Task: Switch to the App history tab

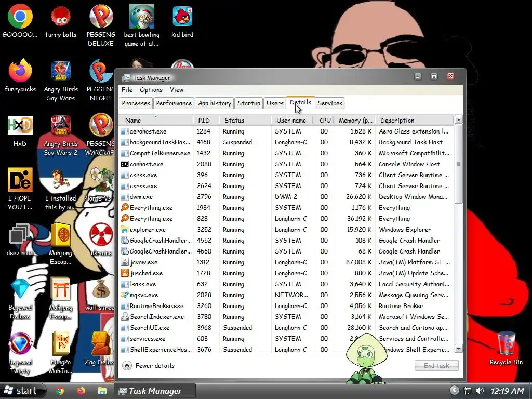Action: tap(215, 103)
